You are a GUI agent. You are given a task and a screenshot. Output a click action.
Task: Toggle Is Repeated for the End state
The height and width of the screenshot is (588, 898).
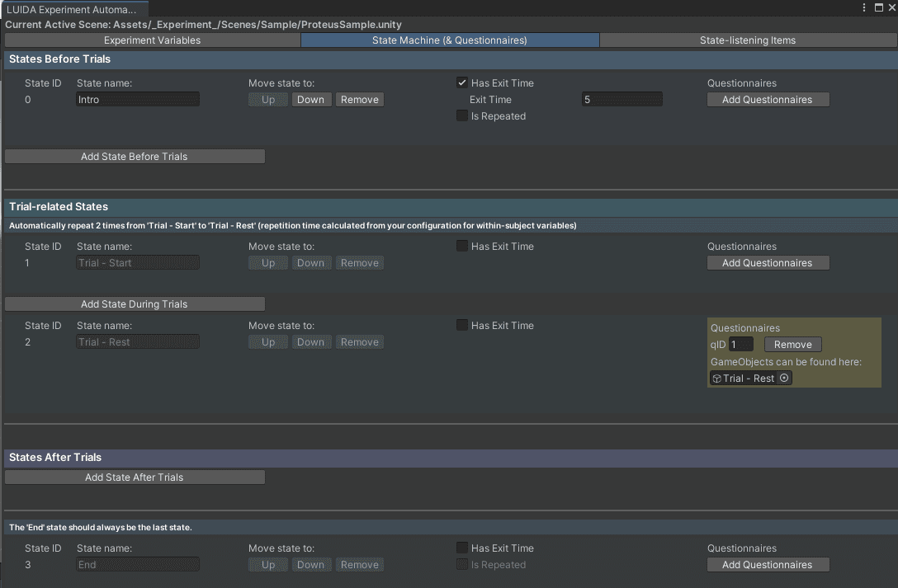click(461, 564)
